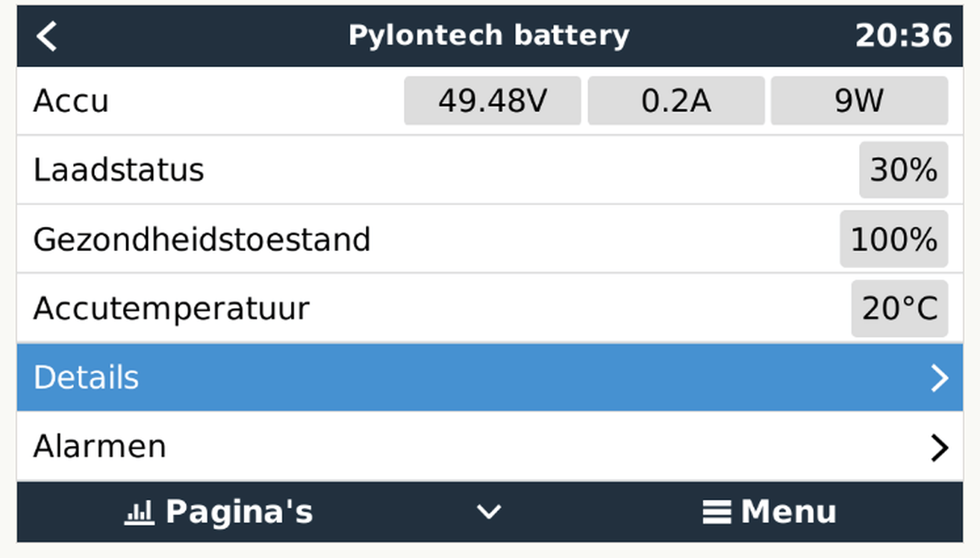Select the 49.48V voltage value box

point(493,100)
